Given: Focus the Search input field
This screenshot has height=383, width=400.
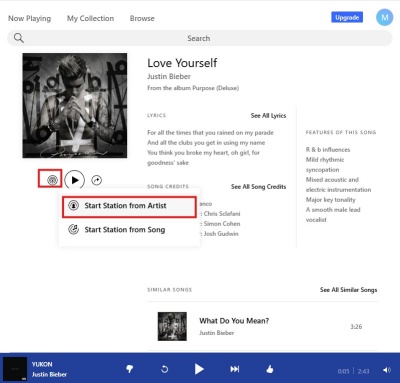Looking at the screenshot, I should click(x=200, y=38).
